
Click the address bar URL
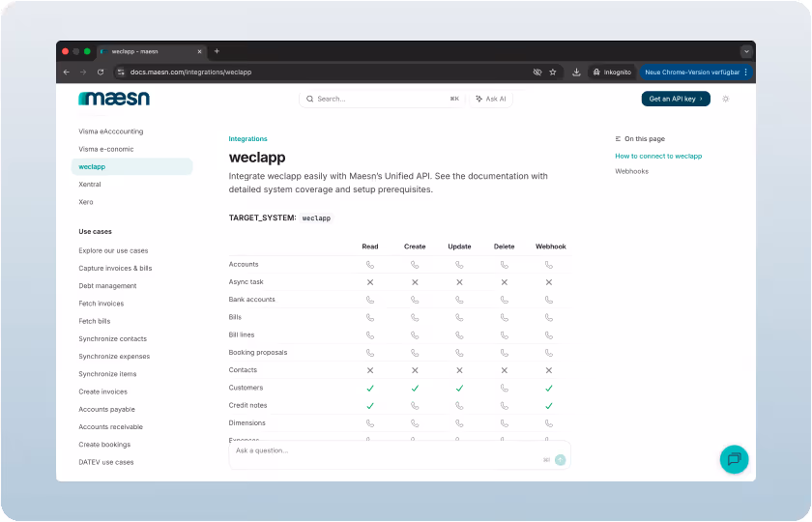(190, 72)
